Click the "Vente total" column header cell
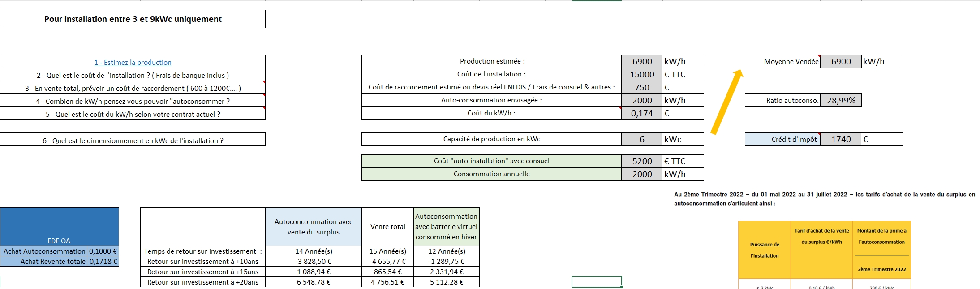 point(387,227)
